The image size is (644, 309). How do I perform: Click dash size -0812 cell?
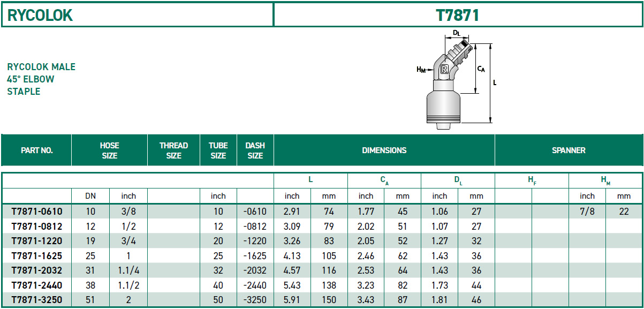click(255, 226)
